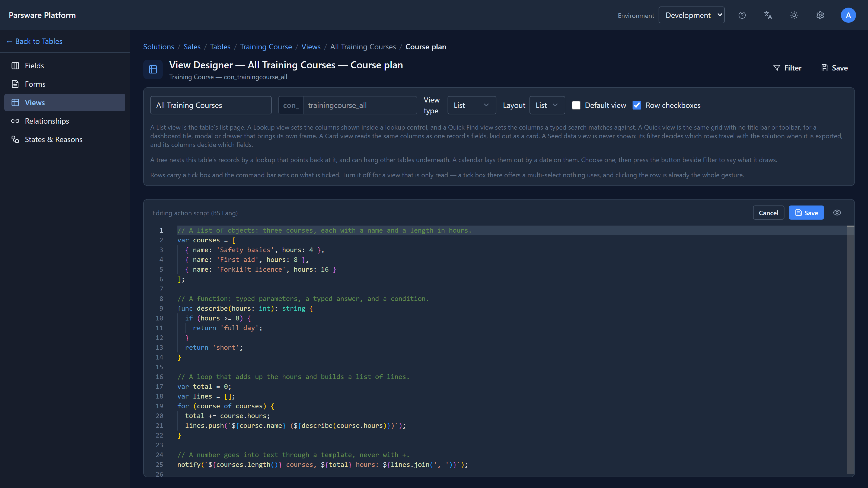Click the Course plan breadcrumb text
Image resolution: width=868 pixels, height=488 pixels.
pyautogui.click(x=426, y=47)
